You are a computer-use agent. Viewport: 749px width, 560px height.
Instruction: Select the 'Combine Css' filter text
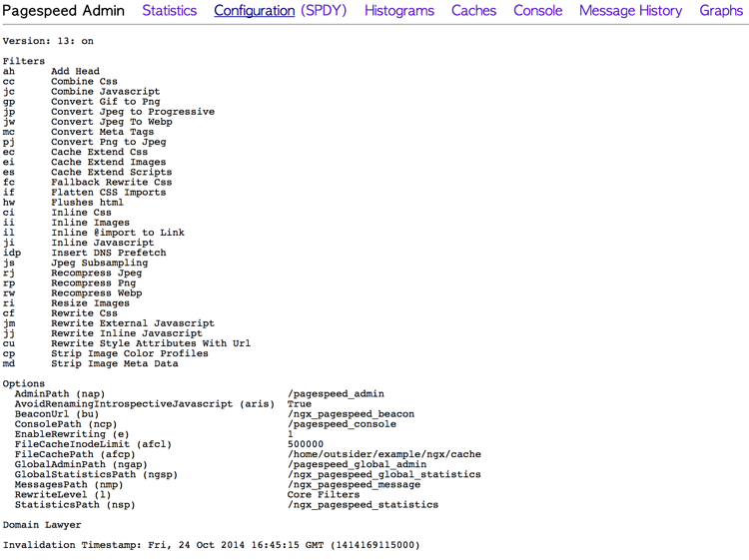click(84, 81)
